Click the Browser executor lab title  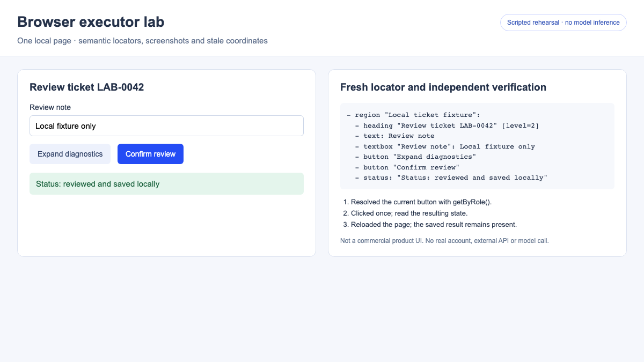(x=91, y=22)
